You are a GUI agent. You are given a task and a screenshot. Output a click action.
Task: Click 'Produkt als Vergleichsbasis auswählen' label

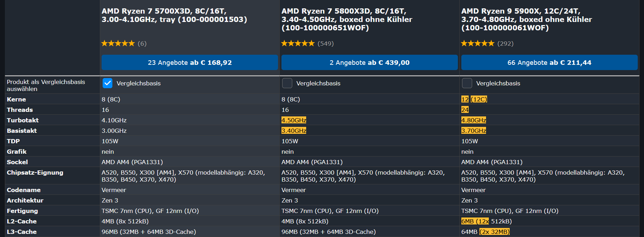[46, 85]
